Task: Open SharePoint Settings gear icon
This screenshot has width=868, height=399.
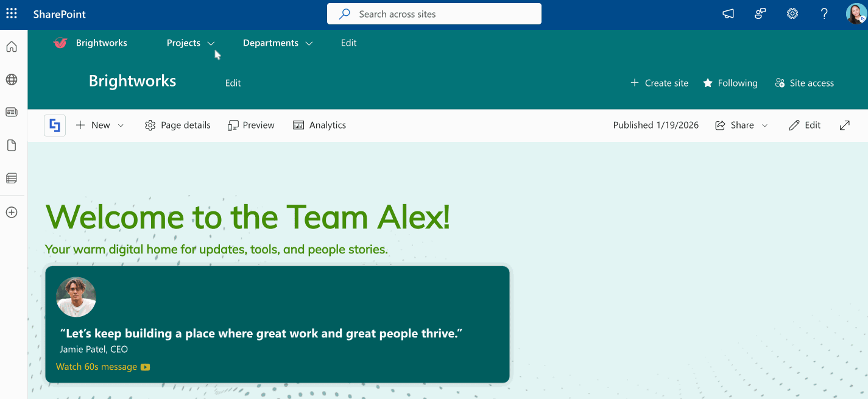Action: coord(792,13)
